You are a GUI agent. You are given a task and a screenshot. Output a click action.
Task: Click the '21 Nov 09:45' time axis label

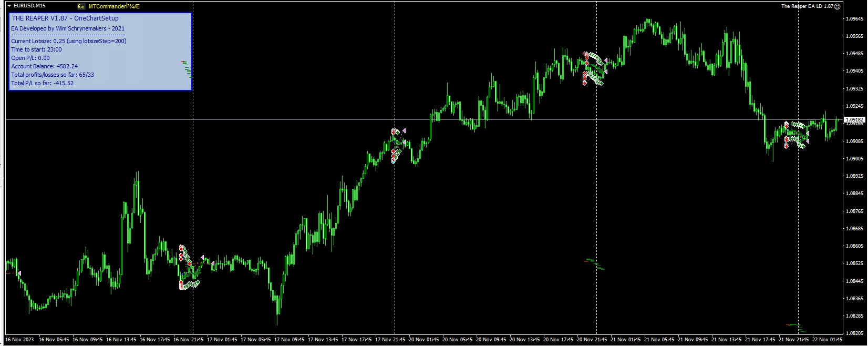click(x=693, y=339)
